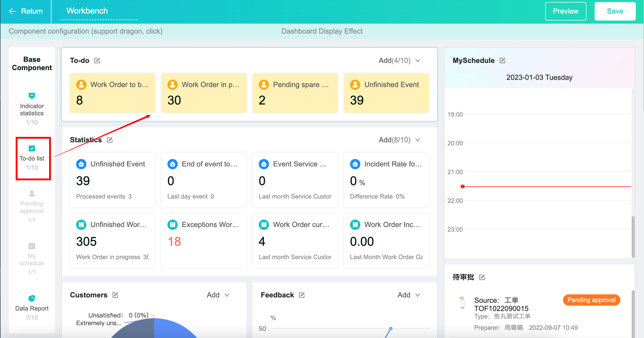Edit the Feedback panel title
644x338 pixels.
pos(302,295)
